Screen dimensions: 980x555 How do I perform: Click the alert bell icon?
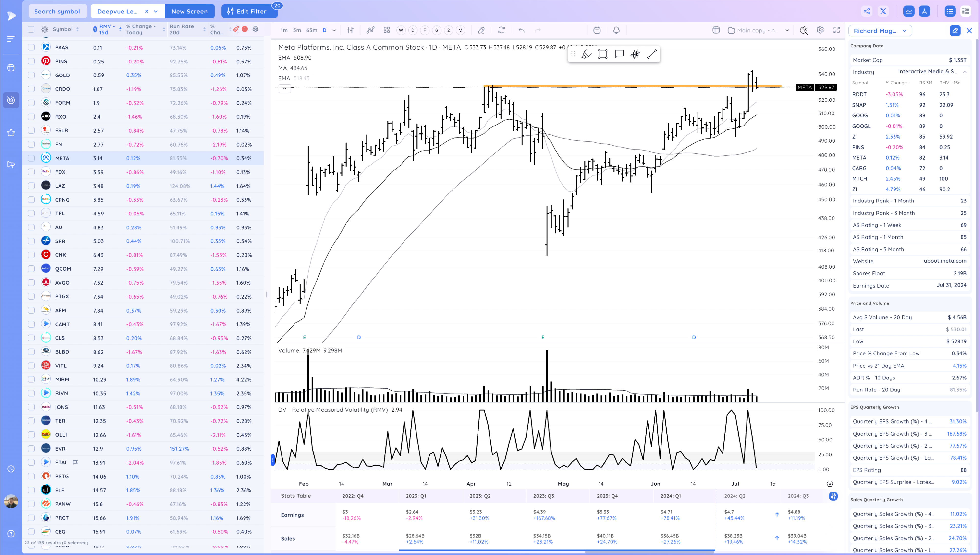(616, 30)
